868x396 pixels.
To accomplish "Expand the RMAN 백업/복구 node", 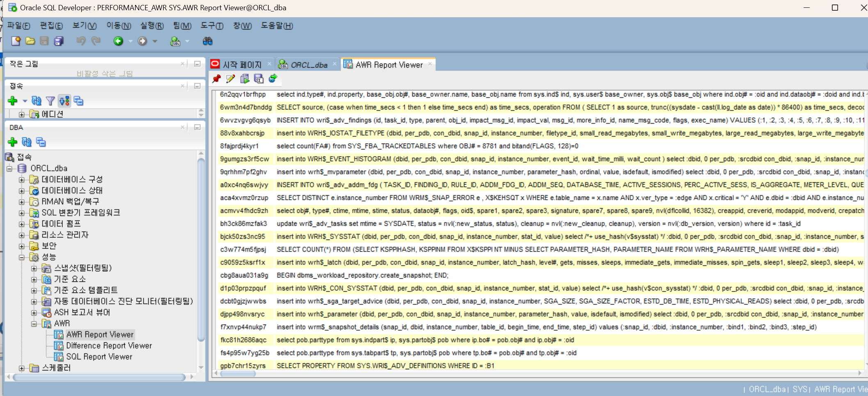I will point(22,202).
